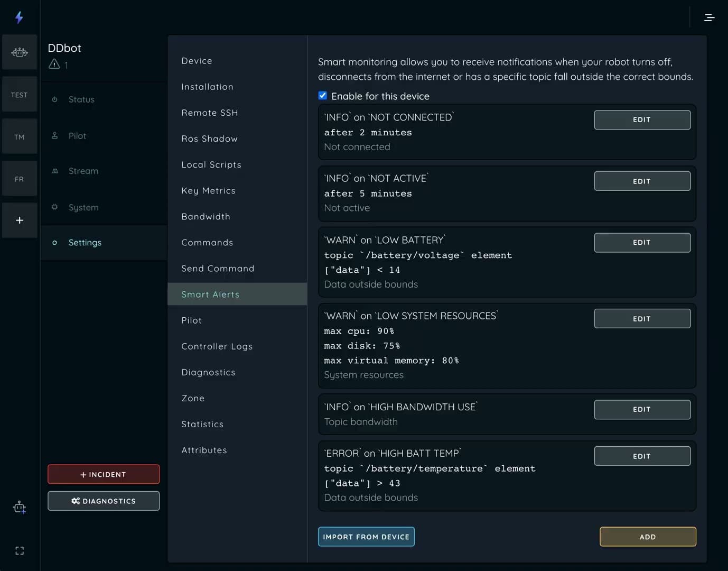Open the Device settings section
The width and height of the screenshot is (728, 571).
point(237,61)
